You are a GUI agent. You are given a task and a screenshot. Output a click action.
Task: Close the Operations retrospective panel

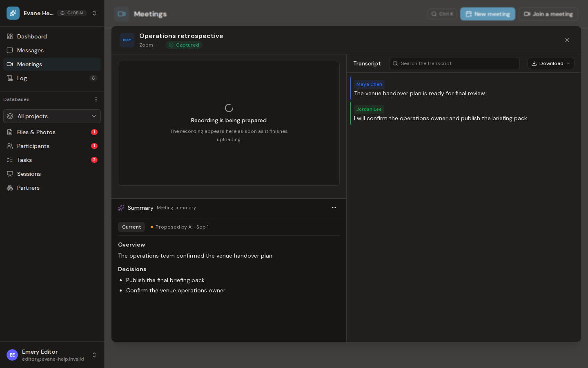(567, 40)
